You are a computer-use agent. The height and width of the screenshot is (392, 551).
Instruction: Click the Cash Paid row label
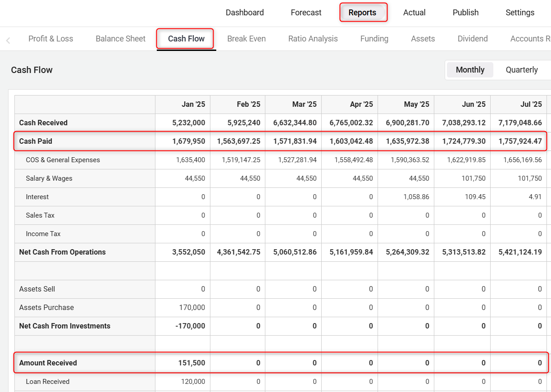pos(36,141)
